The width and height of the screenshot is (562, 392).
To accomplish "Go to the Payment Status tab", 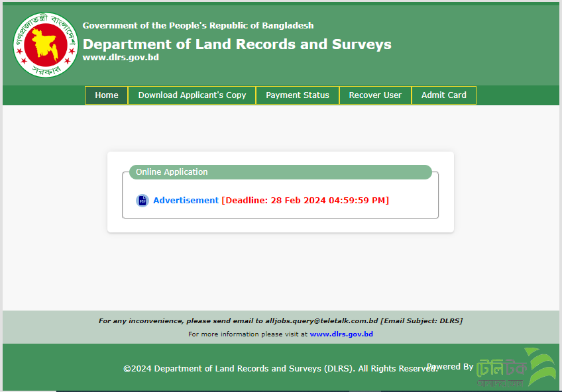I will point(297,95).
